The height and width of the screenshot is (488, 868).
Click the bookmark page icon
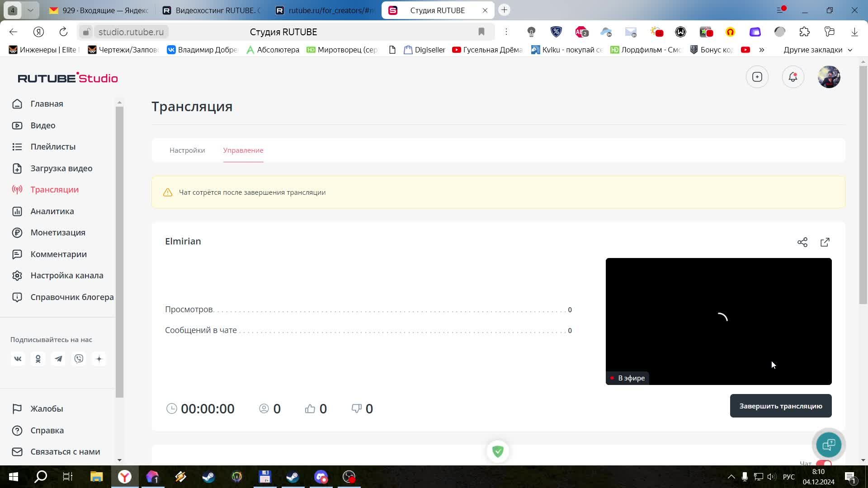481,32
